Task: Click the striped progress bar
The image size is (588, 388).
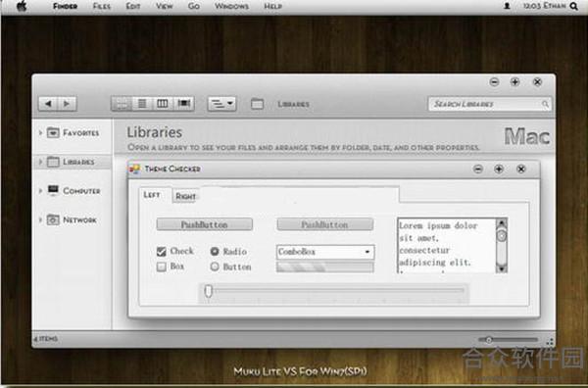Action: tap(325, 267)
